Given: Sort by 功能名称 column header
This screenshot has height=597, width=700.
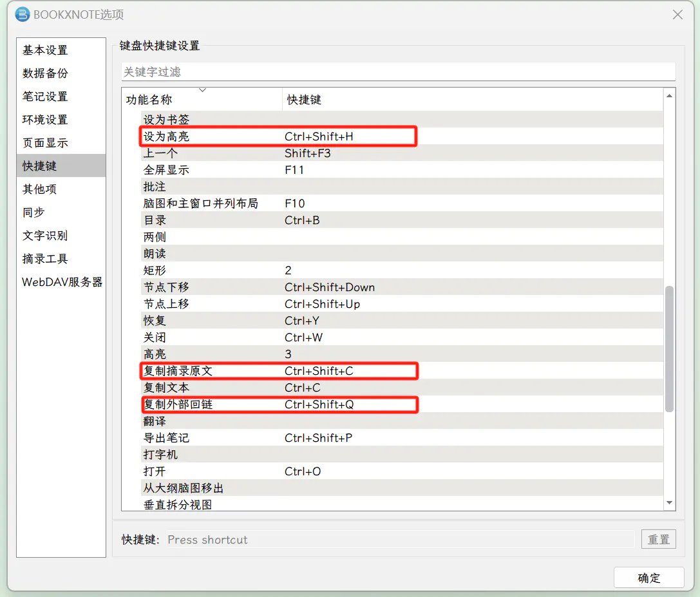Looking at the screenshot, I should (x=202, y=100).
